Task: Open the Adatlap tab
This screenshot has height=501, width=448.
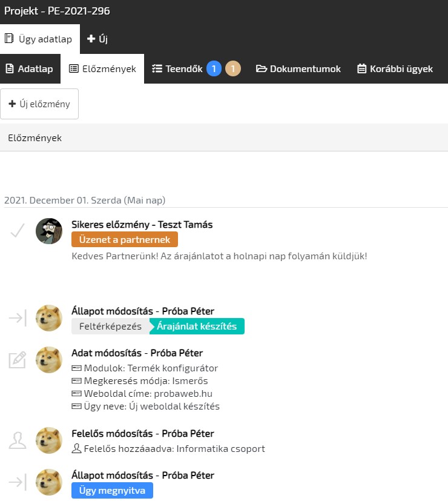Action: 29,69
